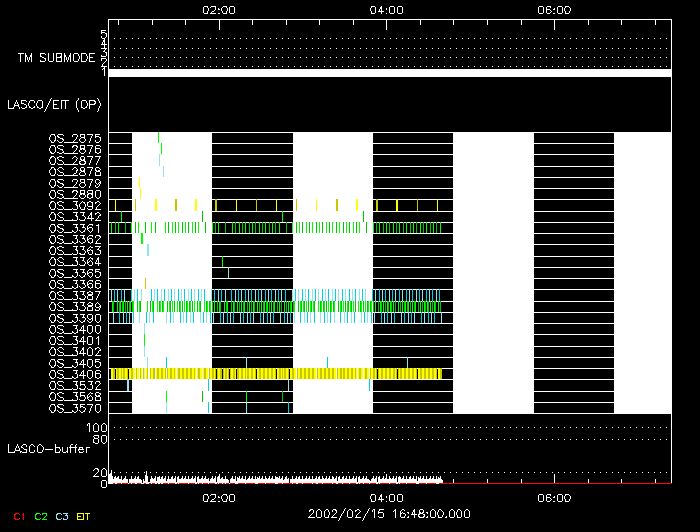The width and height of the screenshot is (700, 532).
Task: Select the C3 legend entry
Action: [63, 515]
